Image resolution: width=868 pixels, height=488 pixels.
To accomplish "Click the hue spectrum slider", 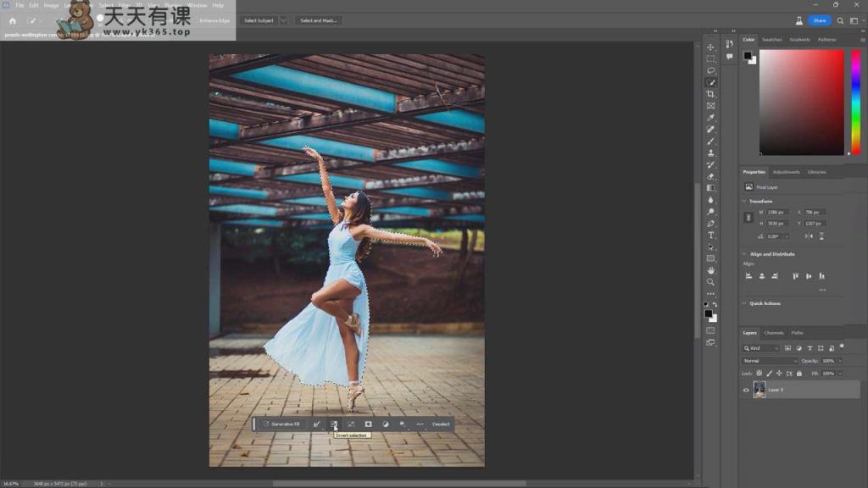I will [856, 103].
